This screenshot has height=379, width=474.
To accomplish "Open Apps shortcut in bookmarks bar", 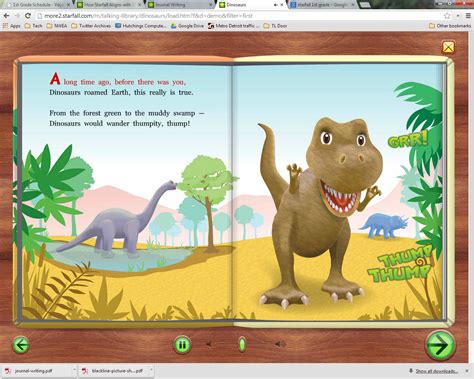I will click(x=12, y=26).
